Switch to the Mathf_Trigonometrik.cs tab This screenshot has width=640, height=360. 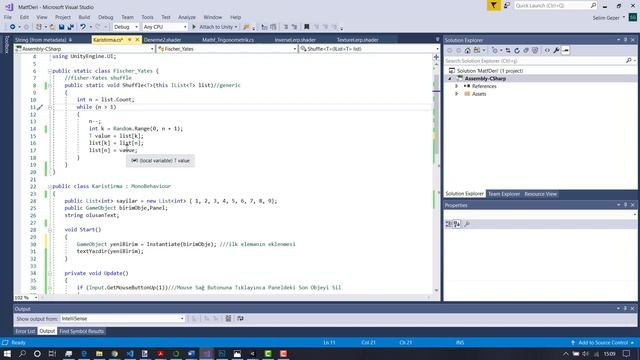(228, 40)
